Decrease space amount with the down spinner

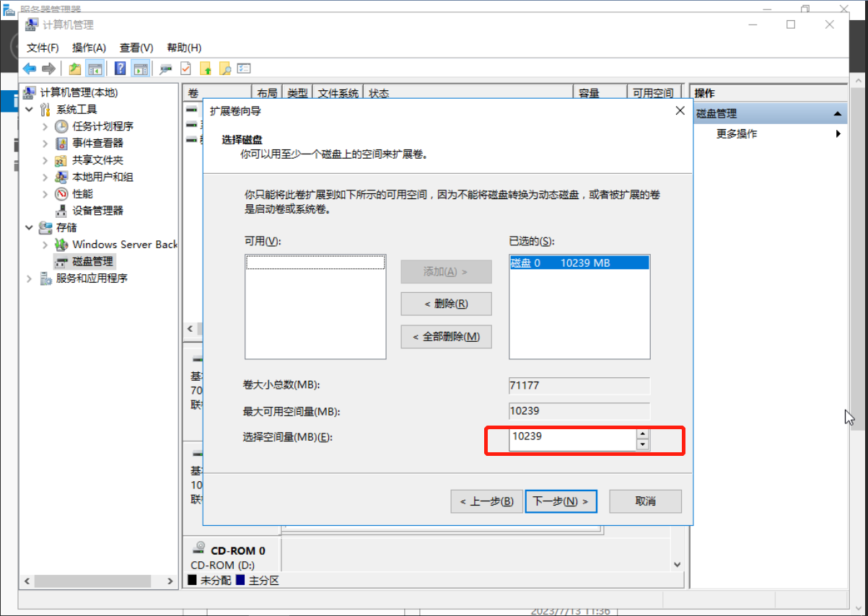click(x=643, y=444)
